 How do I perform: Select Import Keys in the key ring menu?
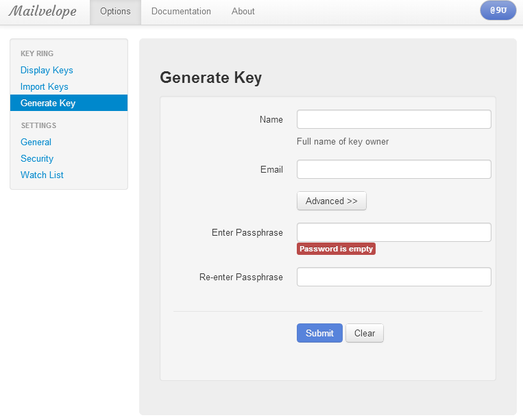pyautogui.click(x=45, y=86)
